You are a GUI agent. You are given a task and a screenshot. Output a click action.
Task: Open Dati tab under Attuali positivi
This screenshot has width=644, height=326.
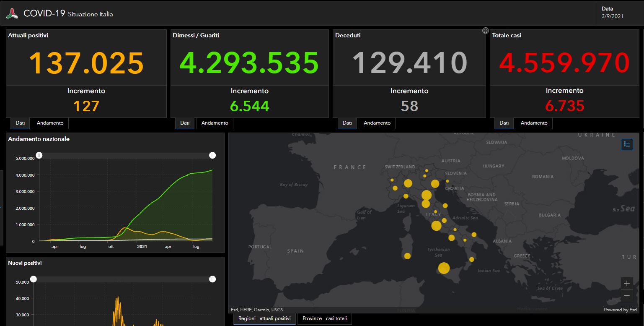pos(20,123)
